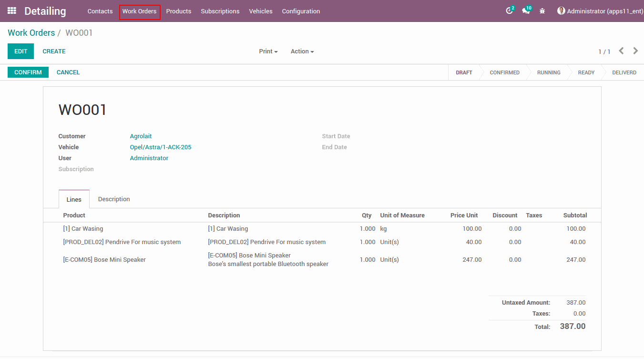Screen dimensions: 644x359
Task: Click the Administrator (apps11_ent) user menu
Action: pos(600,11)
